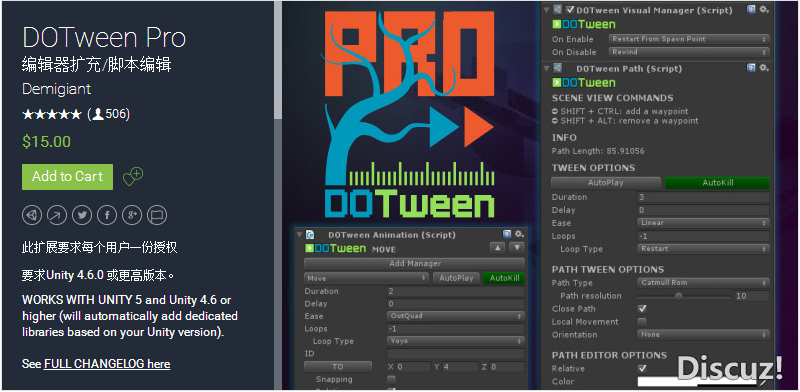Image resolution: width=800 pixels, height=392 pixels.
Task: Collapse the DOTween Animation component
Action: [299, 235]
